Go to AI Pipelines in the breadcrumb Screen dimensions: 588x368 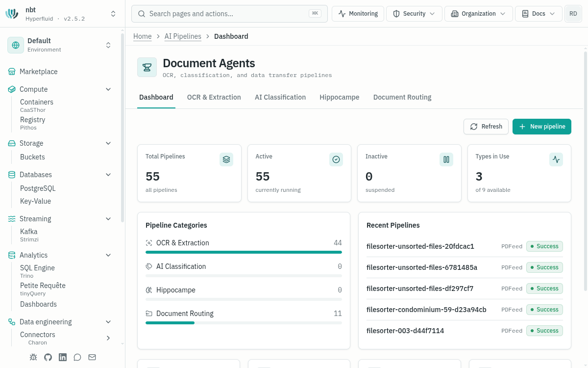(x=183, y=36)
